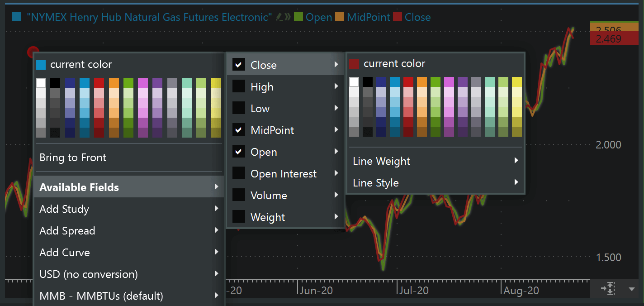Click the MidPoint legend label
The width and height of the screenshot is (644, 306).
coord(369,17)
